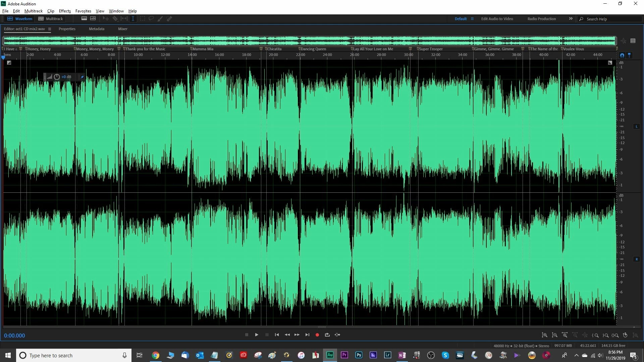Open the Default workspace menu
Viewport: 644px width, 362px height.
pos(472,19)
